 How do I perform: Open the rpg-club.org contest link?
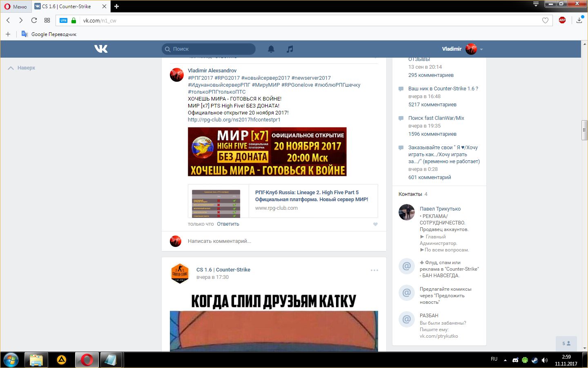(x=234, y=120)
